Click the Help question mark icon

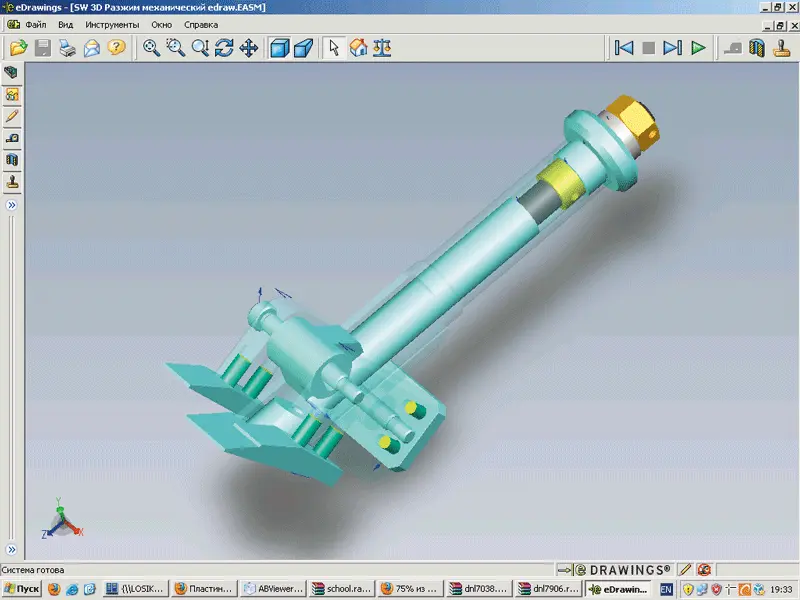(117, 47)
